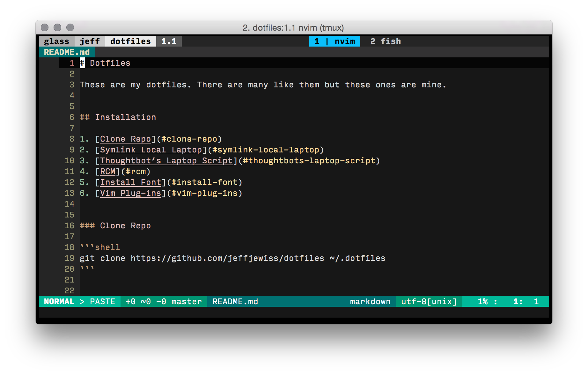Viewport: 588px width, 375px height.
Task: Place the cursor on the '# Dotfiles' heading
Action: click(x=105, y=63)
